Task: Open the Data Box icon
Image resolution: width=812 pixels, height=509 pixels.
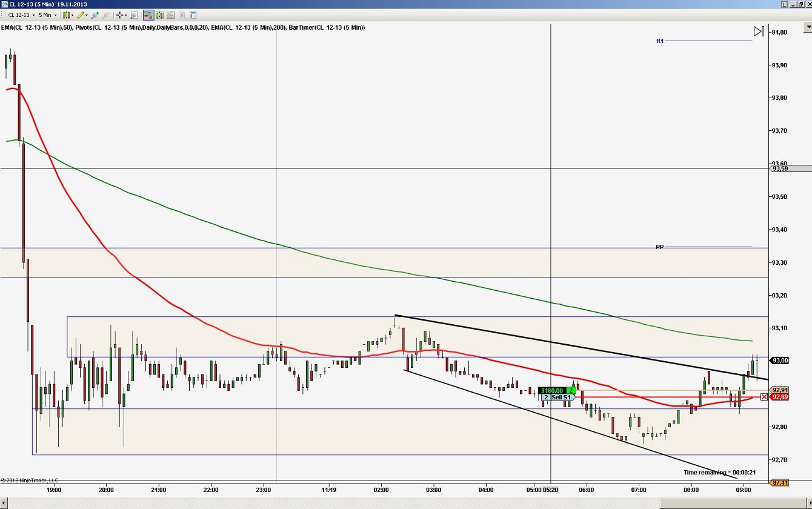Action: coord(133,15)
